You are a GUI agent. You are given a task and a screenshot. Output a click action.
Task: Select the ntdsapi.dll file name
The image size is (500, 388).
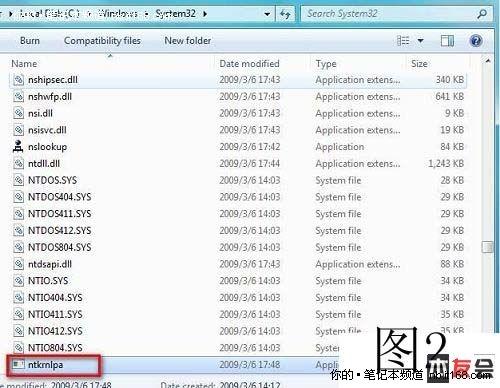50,264
